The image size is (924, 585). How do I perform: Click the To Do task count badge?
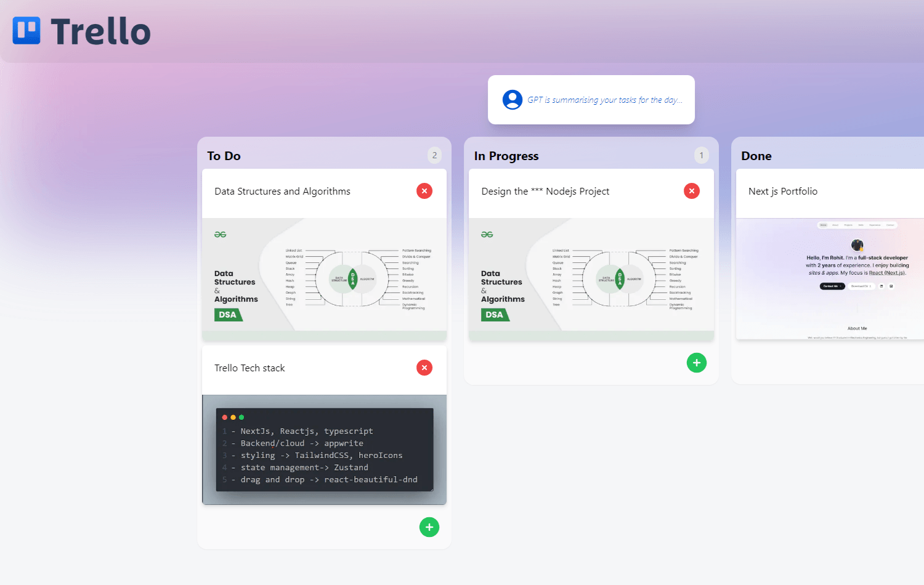pos(434,155)
